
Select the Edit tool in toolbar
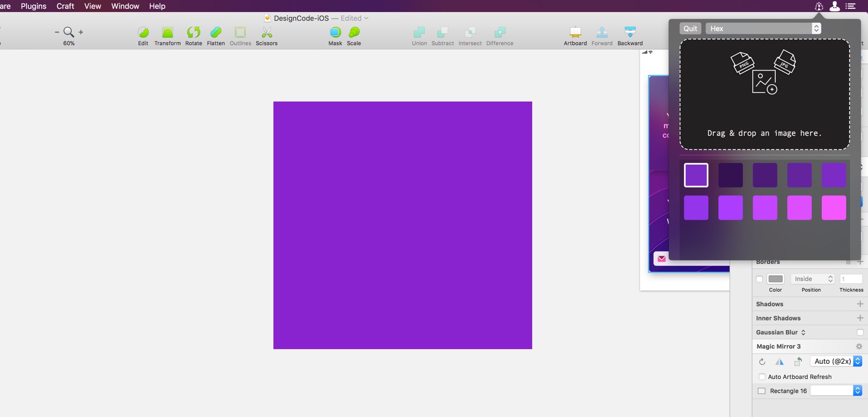(143, 33)
